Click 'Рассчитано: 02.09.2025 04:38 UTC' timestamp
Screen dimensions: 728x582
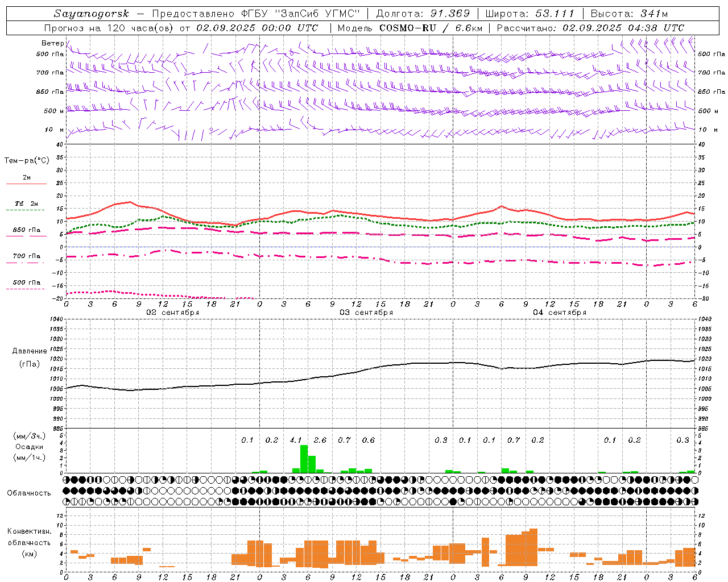(590, 28)
